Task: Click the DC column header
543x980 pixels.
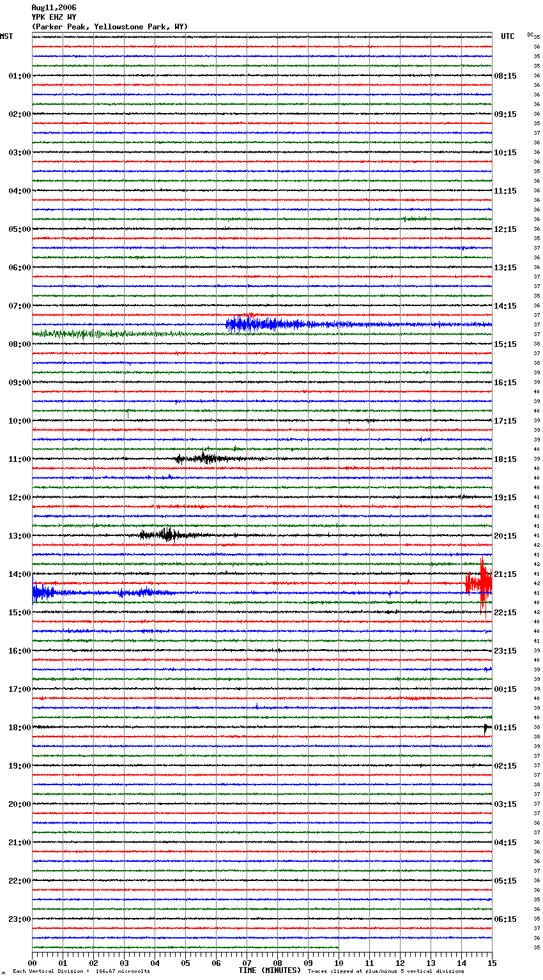Action: pos(530,34)
